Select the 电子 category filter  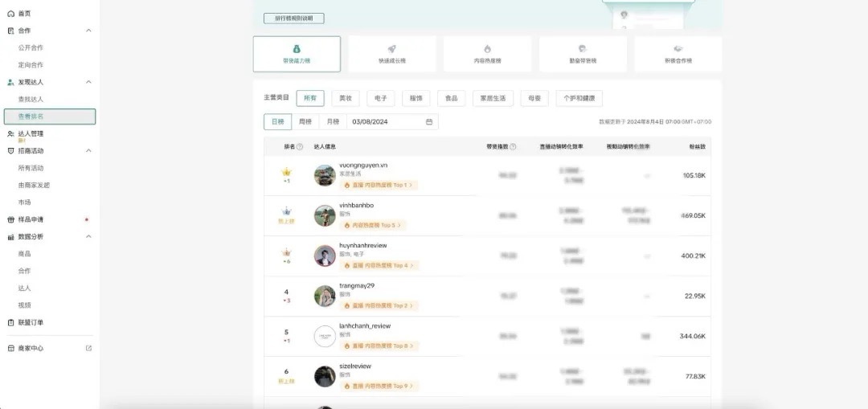[381, 99]
